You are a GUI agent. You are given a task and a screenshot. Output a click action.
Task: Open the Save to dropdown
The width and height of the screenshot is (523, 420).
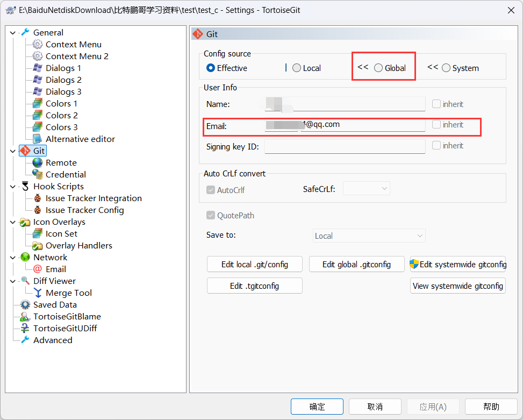(369, 236)
